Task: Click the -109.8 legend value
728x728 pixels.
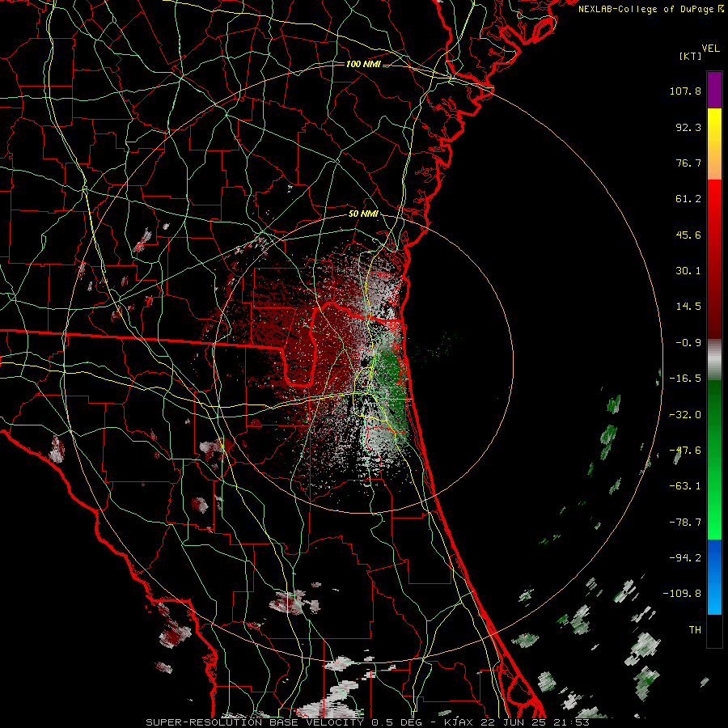Action: (x=683, y=594)
